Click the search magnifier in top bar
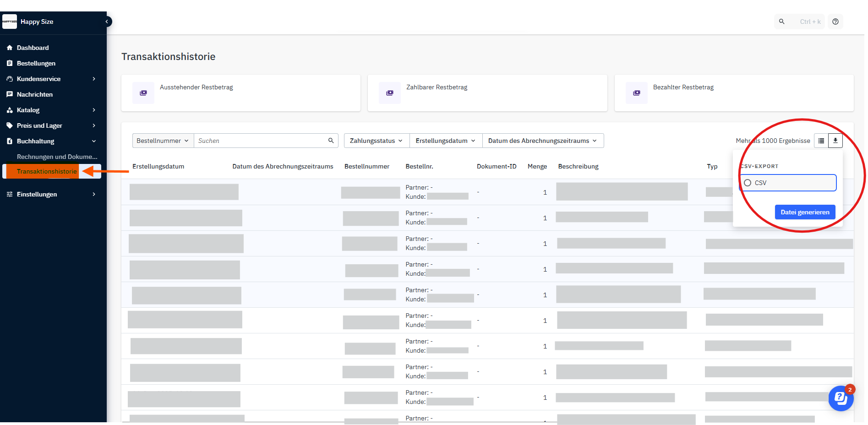The image size is (868, 425). [x=782, y=22]
